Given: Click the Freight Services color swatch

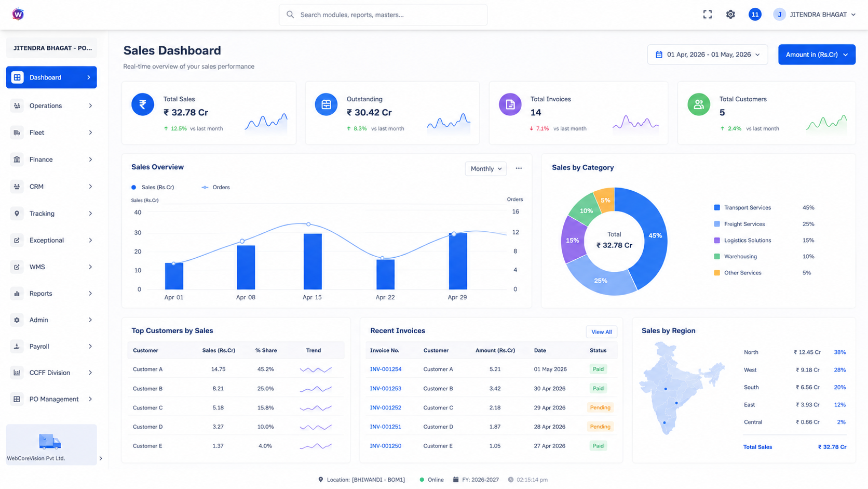Looking at the screenshot, I should pos(717,224).
